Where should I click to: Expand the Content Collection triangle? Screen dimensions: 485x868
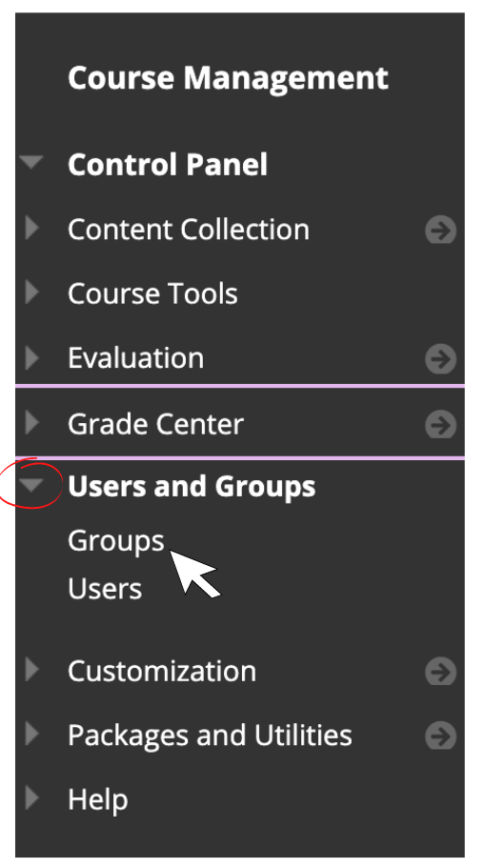pos(32,228)
